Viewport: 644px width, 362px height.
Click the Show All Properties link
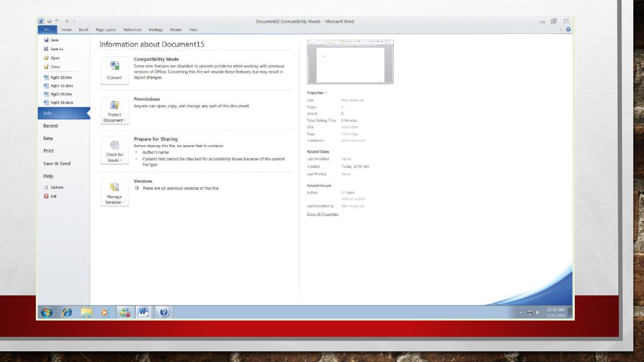(x=323, y=214)
